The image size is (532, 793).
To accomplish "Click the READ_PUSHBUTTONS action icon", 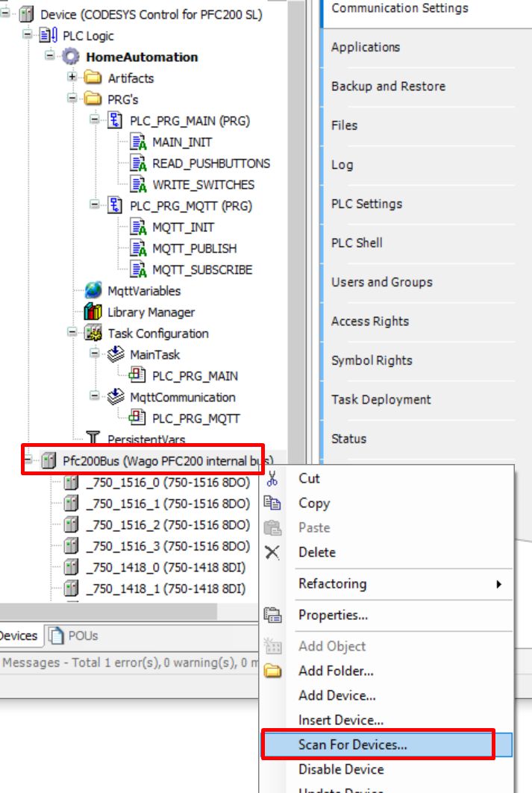I will tap(138, 163).
